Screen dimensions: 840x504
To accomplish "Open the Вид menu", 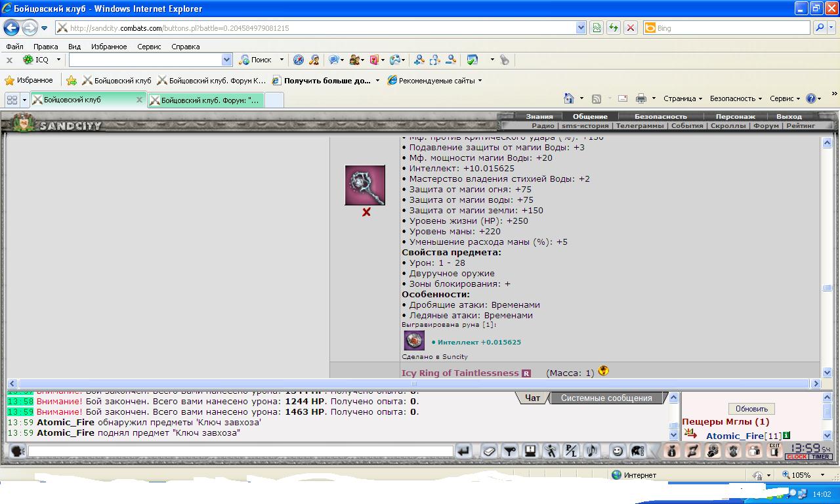I will pyautogui.click(x=74, y=47).
